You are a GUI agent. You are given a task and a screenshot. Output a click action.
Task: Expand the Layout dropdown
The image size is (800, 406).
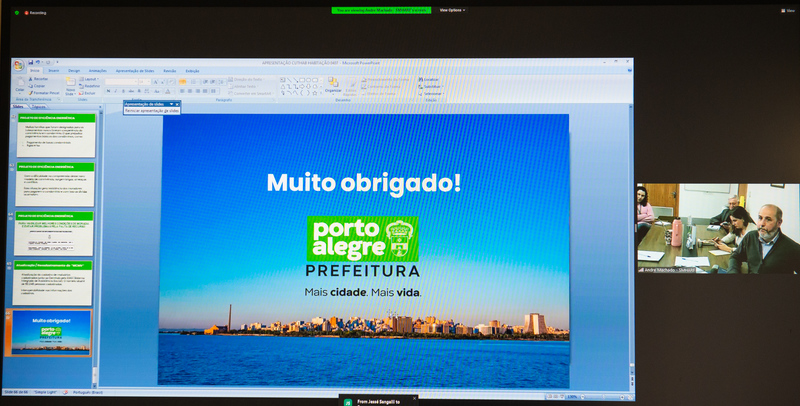point(89,79)
